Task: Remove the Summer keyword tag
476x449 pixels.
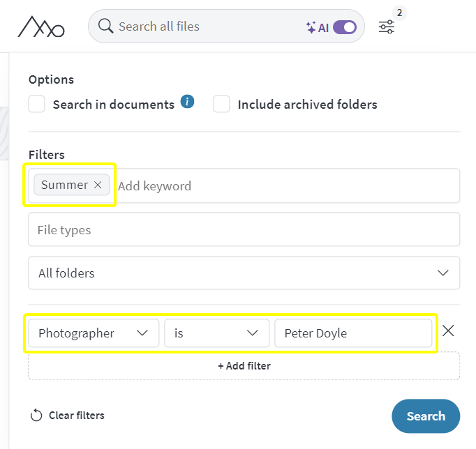Action: pos(98,185)
